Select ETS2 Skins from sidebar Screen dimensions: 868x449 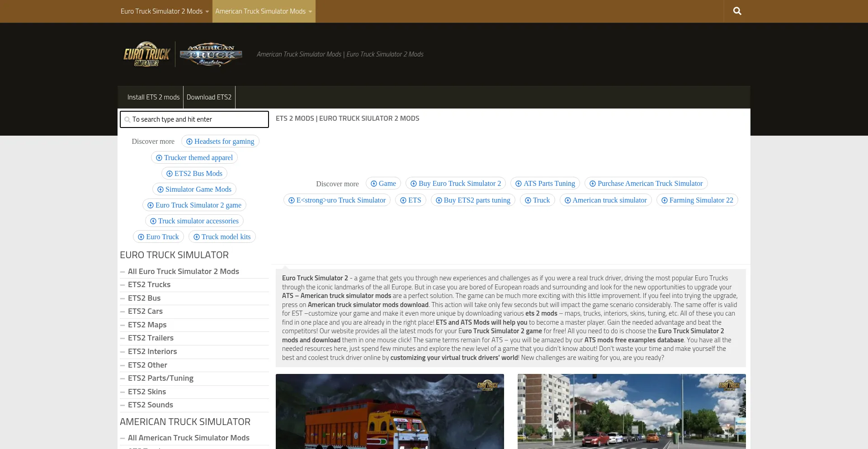coord(147,392)
